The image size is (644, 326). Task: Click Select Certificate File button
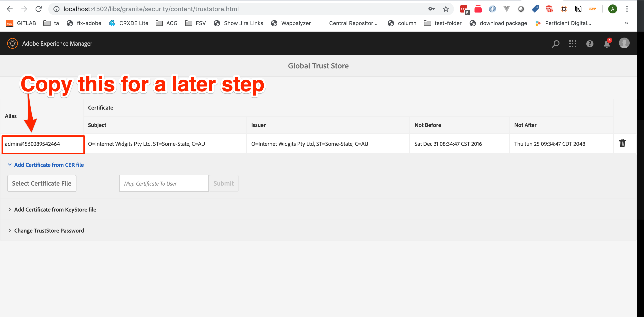point(42,183)
